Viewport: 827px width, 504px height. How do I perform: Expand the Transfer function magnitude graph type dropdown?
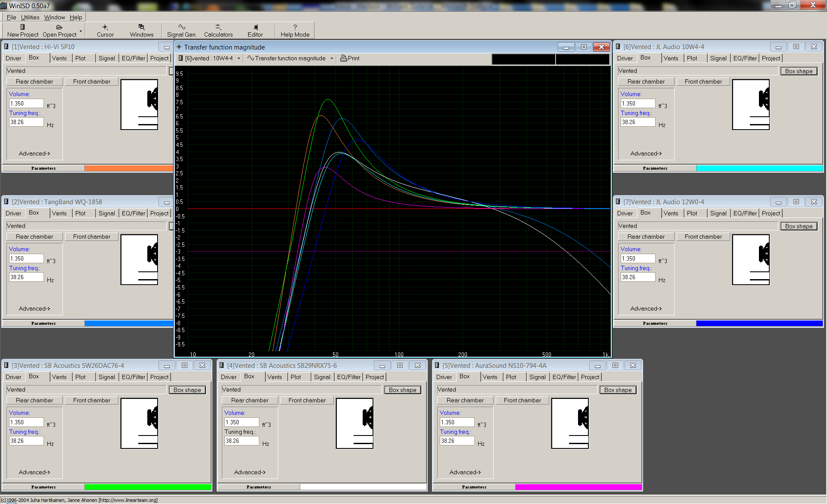(x=332, y=59)
